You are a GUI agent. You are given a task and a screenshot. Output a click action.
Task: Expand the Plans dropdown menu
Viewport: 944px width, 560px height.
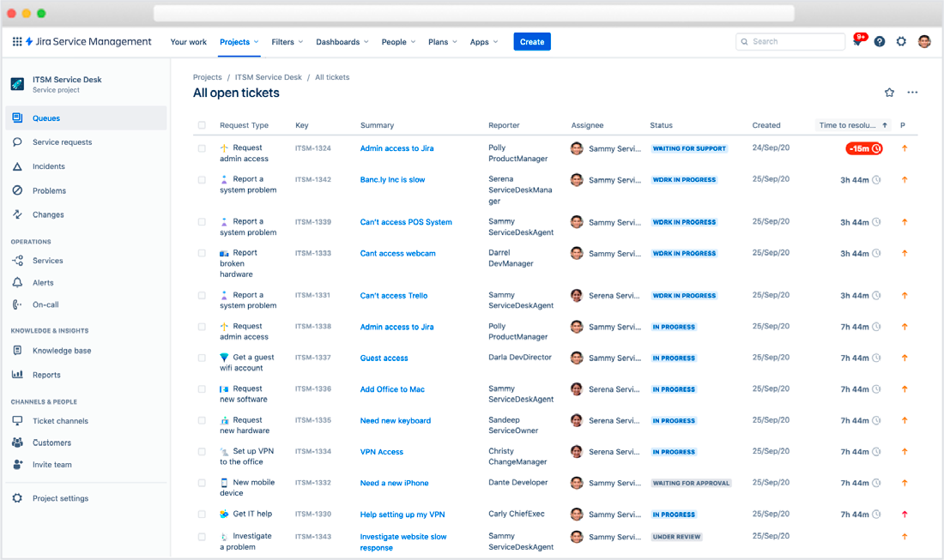click(443, 41)
